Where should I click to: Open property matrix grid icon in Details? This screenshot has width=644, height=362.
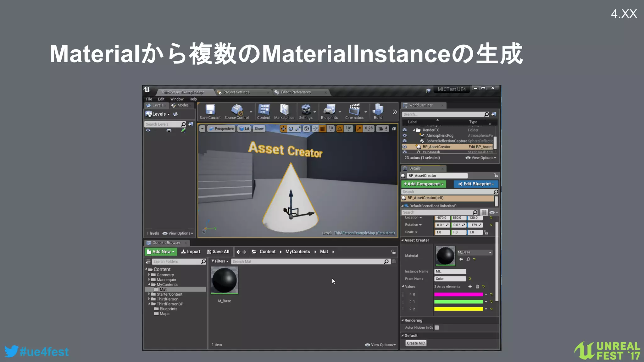point(484,212)
